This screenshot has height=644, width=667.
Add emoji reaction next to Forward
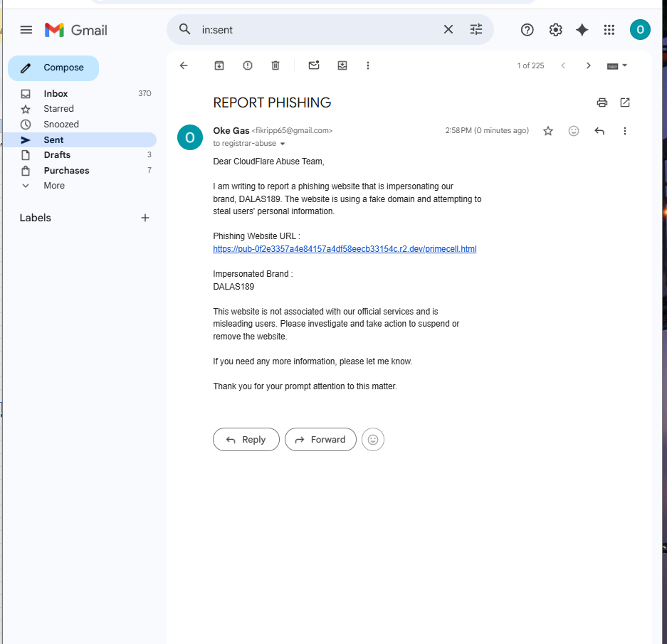click(373, 439)
